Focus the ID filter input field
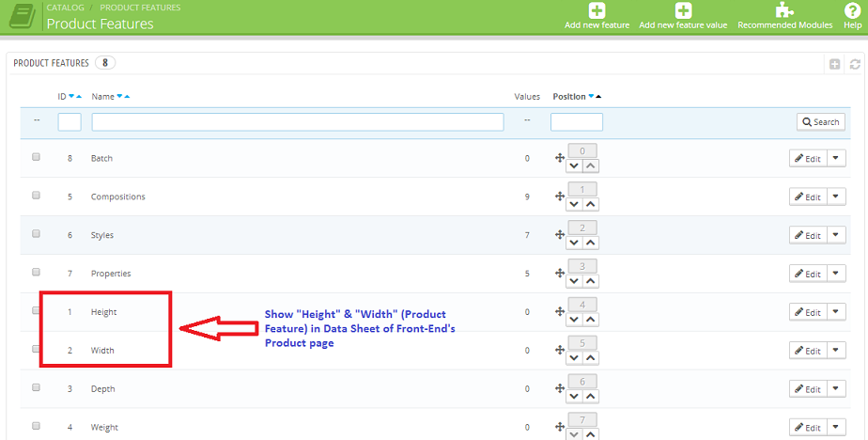Viewport: 868px width, 440px height. (70, 122)
